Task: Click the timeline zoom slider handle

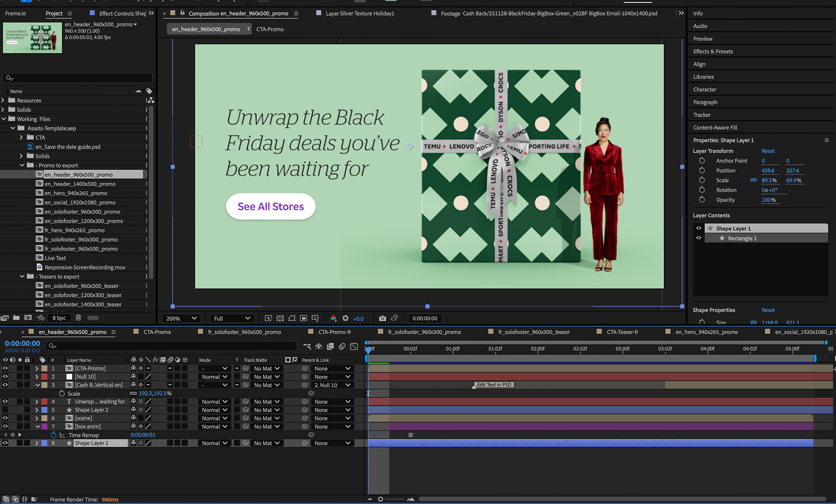Action: tap(381, 499)
